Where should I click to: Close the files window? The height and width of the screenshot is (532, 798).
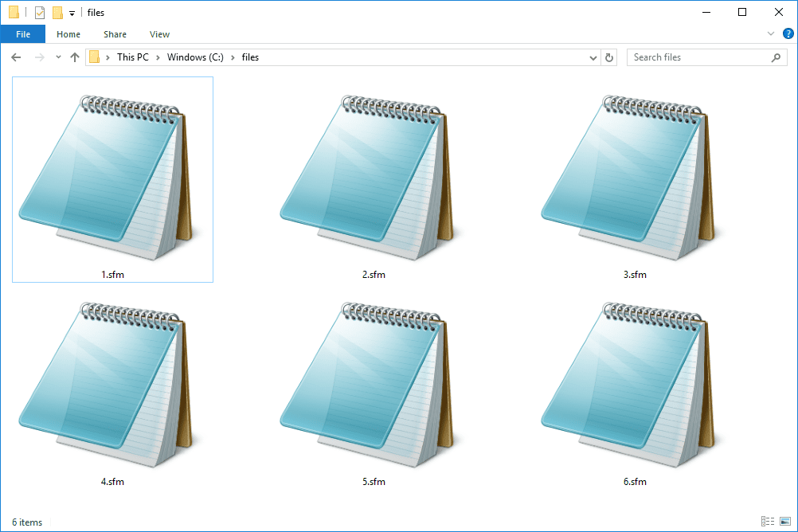click(x=779, y=12)
